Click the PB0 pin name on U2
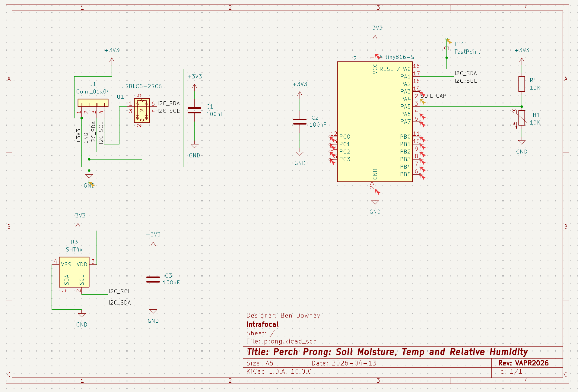The image size is (578, 392). click(405, 137)
